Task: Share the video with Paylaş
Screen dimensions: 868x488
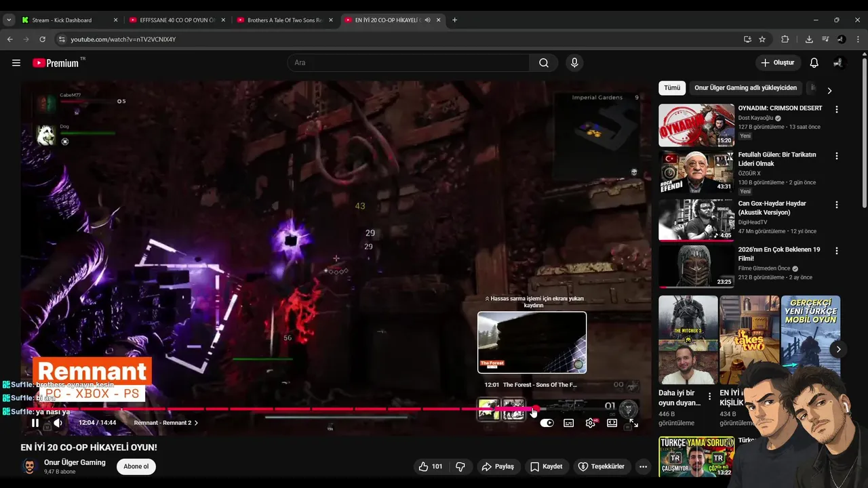Action: pos(498,466)
